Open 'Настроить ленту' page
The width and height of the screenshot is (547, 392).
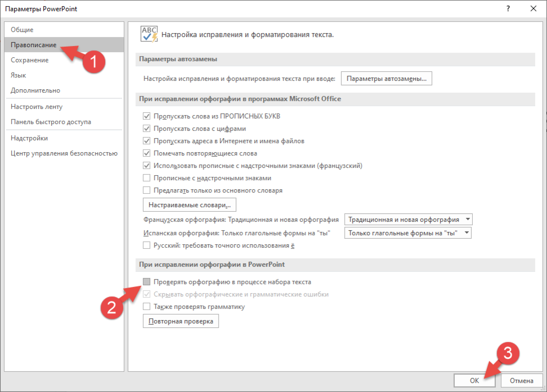[64, 107]
